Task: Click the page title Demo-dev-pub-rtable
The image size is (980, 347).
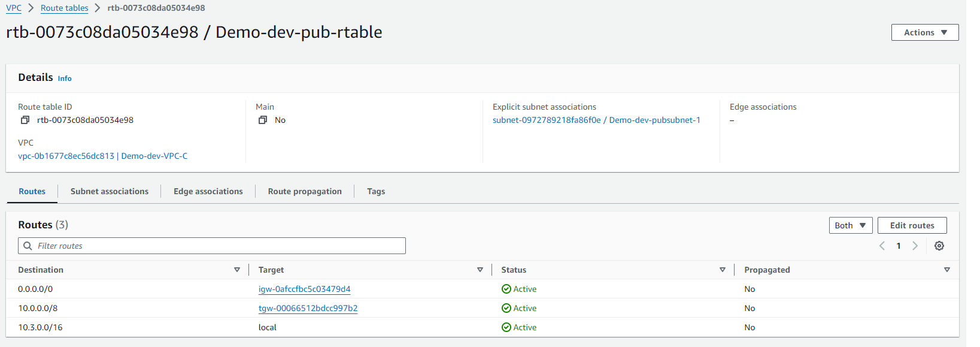Action: [299, 32]
